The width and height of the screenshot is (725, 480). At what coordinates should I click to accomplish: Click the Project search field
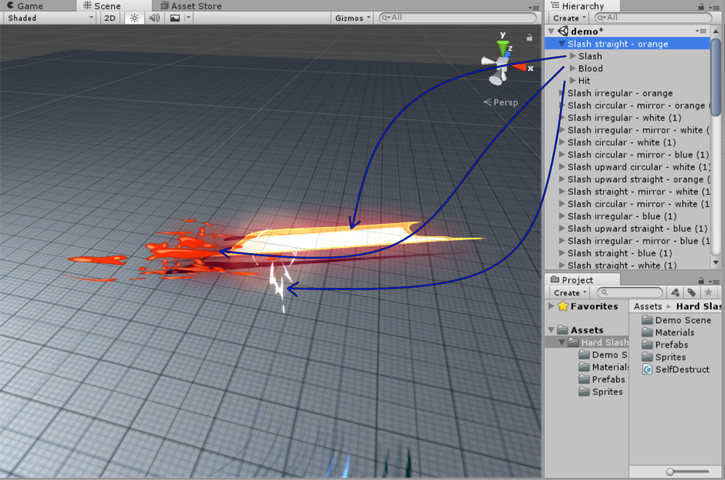pyautogui.click(x=630, y=292)
